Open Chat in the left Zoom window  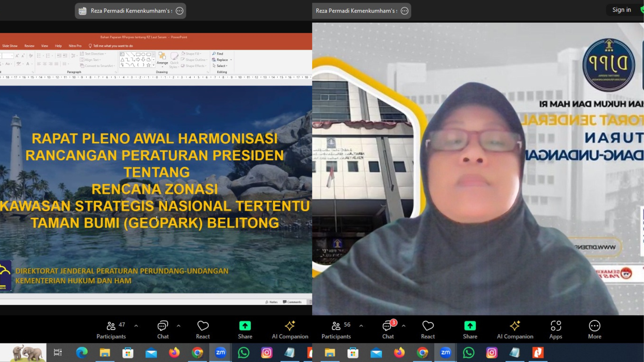[163, 330]
